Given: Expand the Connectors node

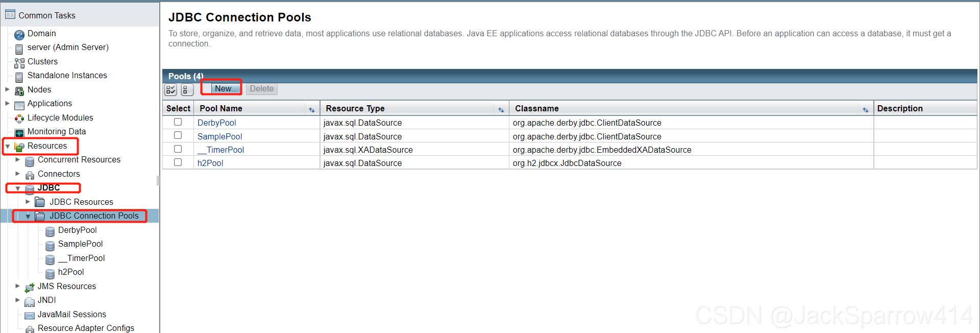Looking at the screenshot, I should click(x=17, y=174).
